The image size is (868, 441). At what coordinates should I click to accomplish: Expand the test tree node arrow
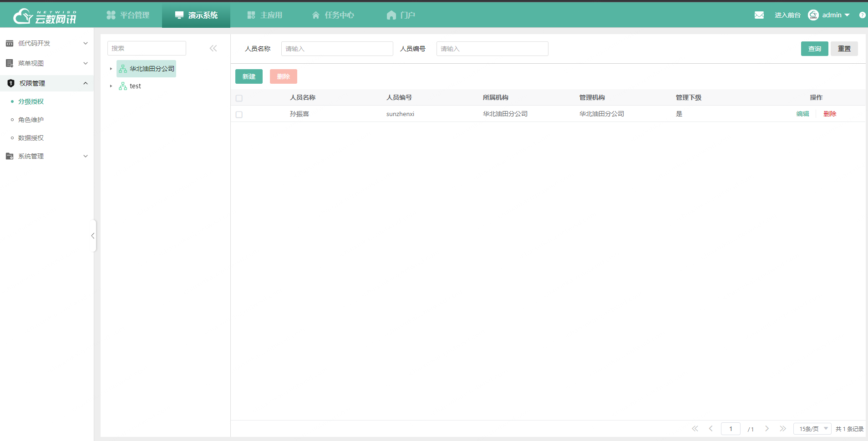[x=111, y=86]
